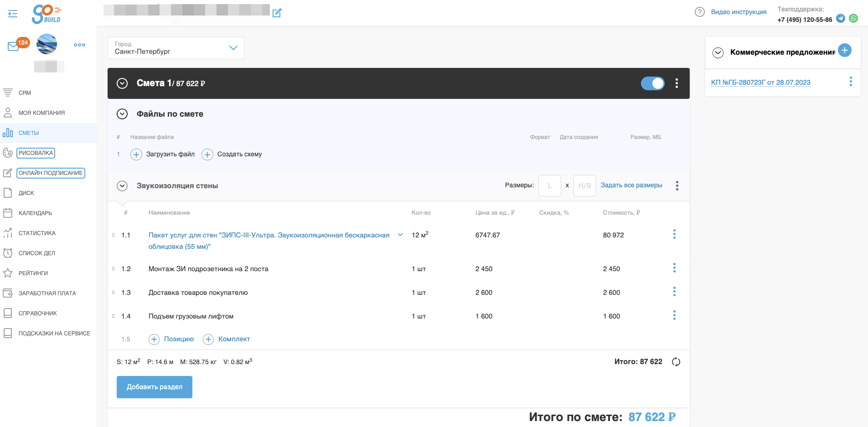868x427 pixels.
Task: Open the КП №ГБ-280723Г от 28.07.2023 link
Action: (761, 82)
